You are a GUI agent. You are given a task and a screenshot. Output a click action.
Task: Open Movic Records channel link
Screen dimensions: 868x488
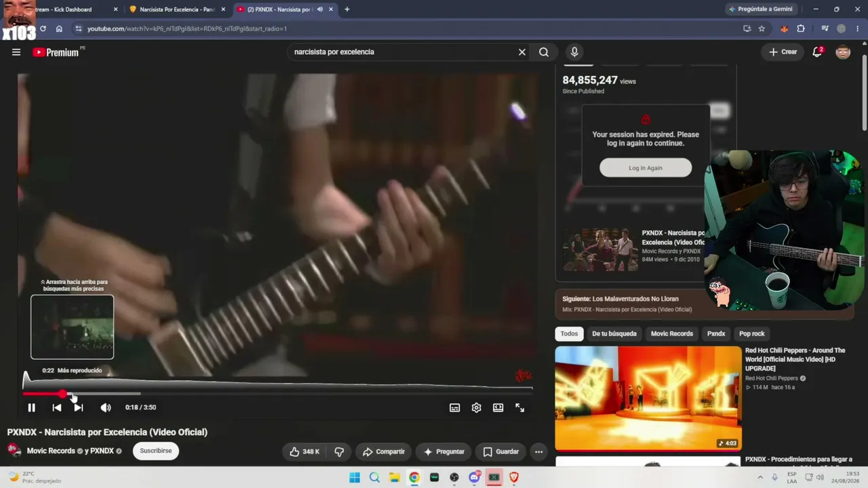pos(51,451)
